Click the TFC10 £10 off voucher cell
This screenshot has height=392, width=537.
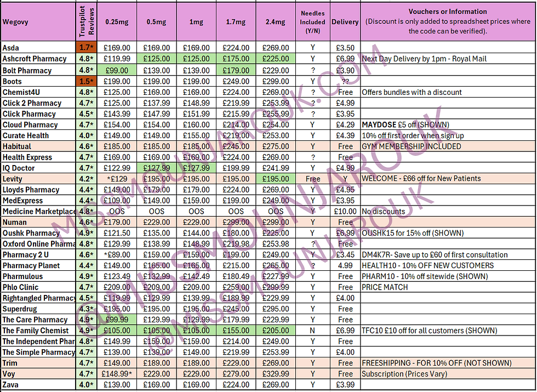click(x=448, y=331)
